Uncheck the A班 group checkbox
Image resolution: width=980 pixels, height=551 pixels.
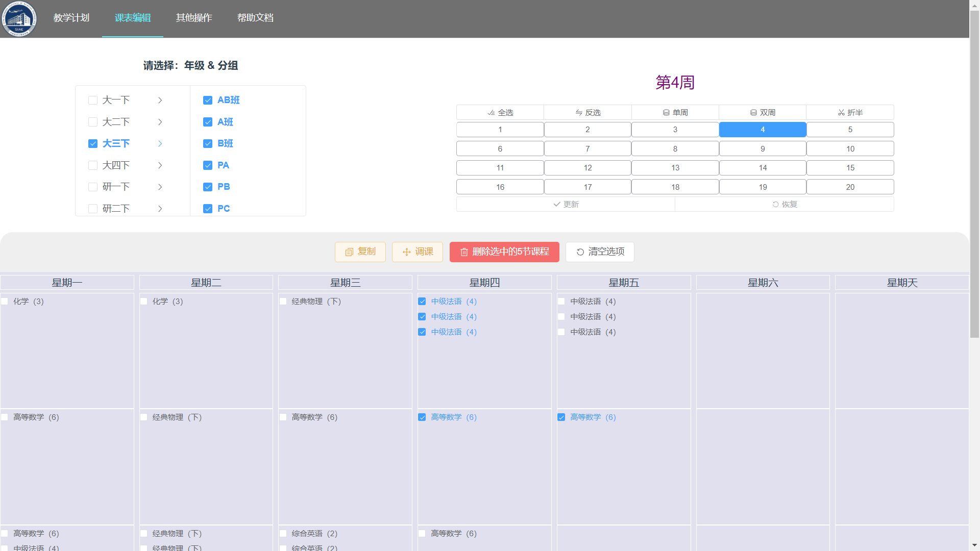point(208,122)
